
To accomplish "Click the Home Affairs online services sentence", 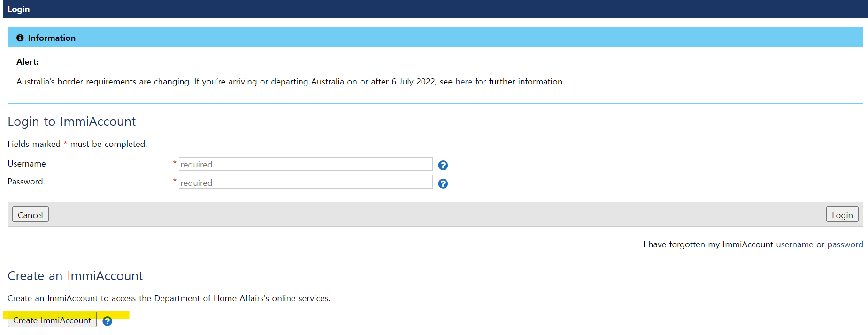I will pyautogui.click(x=169, y=298).
